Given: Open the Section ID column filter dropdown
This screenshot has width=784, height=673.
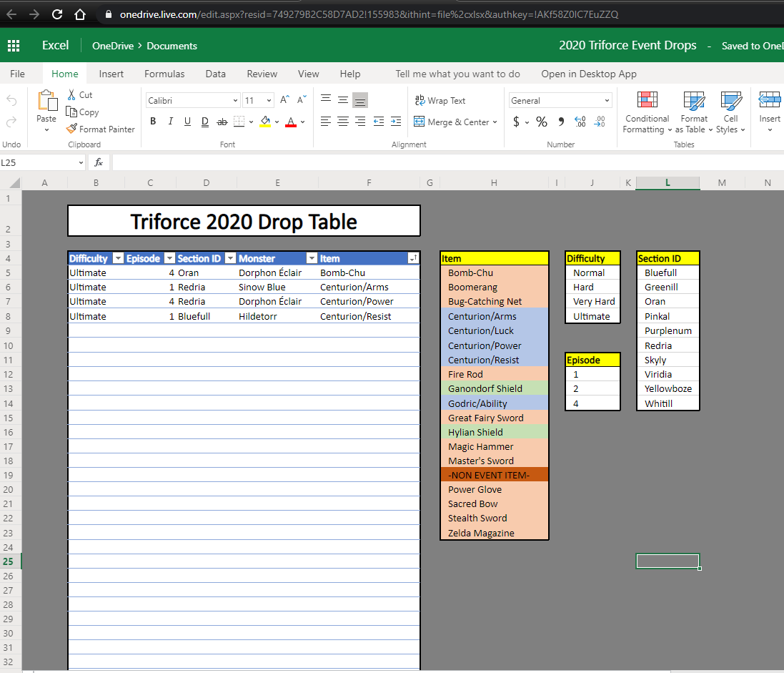Looking at the screenshot, I should point(231,258).
